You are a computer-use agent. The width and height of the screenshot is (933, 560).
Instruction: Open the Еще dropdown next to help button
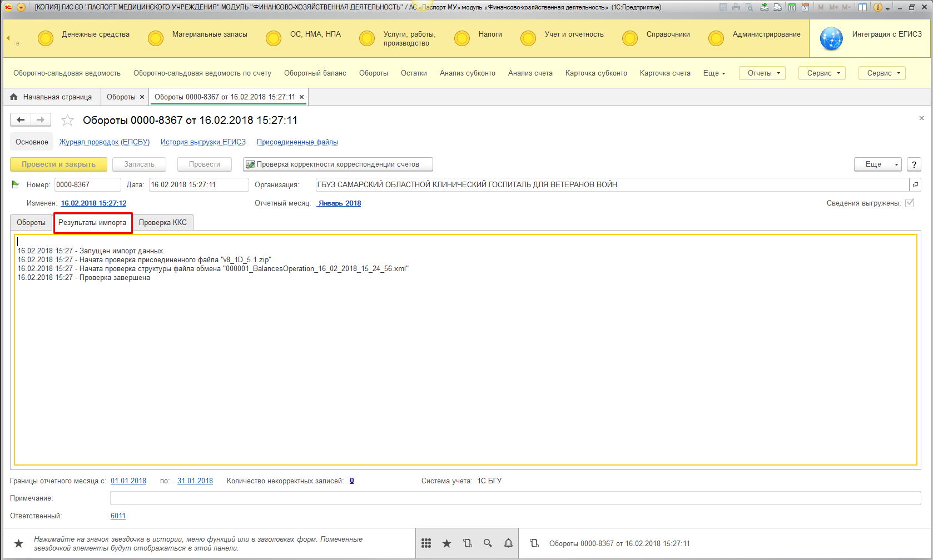click(877, 164)
